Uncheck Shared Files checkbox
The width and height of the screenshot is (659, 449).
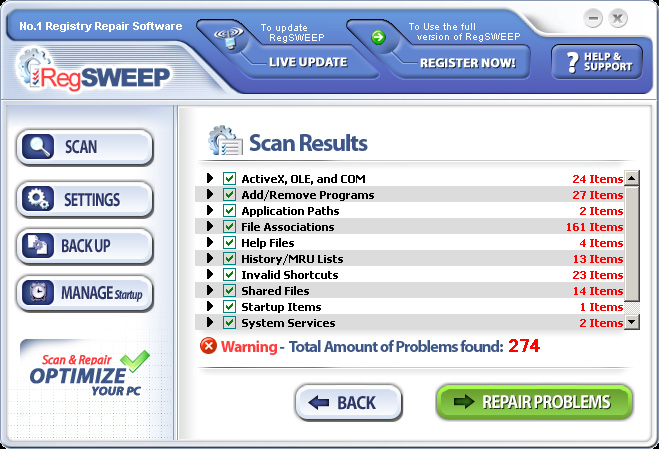(x=229, y=290)
